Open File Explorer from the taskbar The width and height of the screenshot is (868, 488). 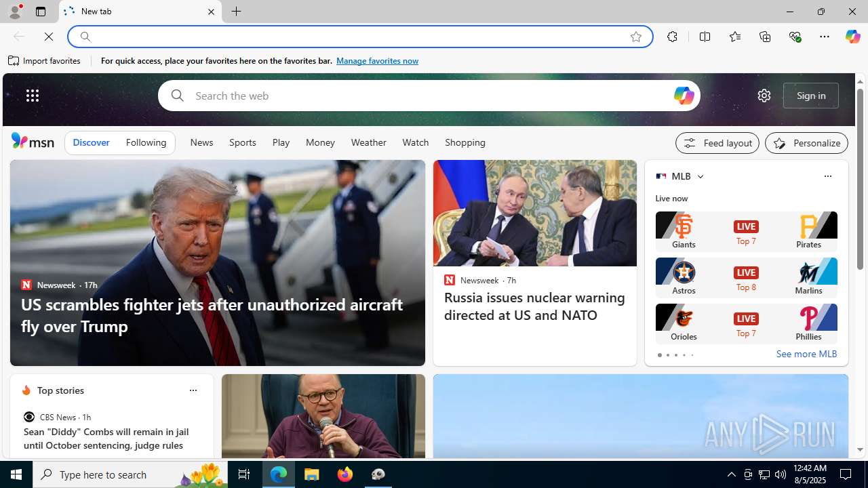(312, 474)
